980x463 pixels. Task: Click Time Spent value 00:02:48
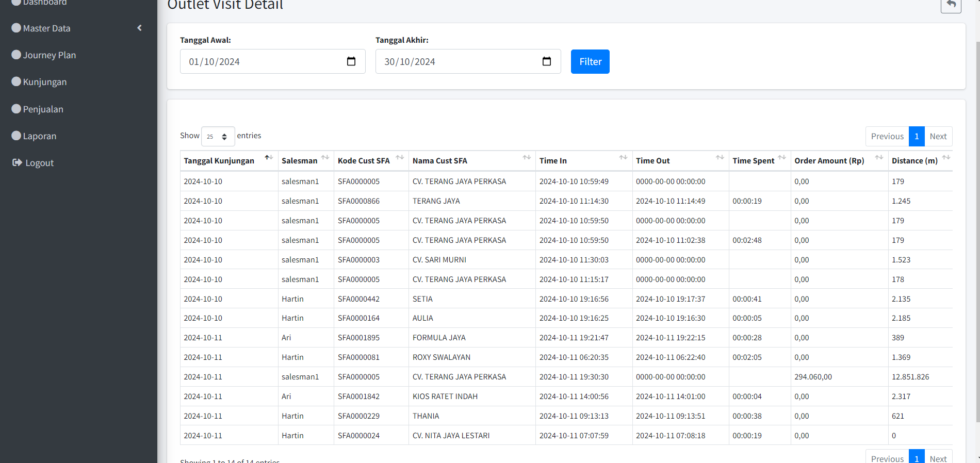747,240
